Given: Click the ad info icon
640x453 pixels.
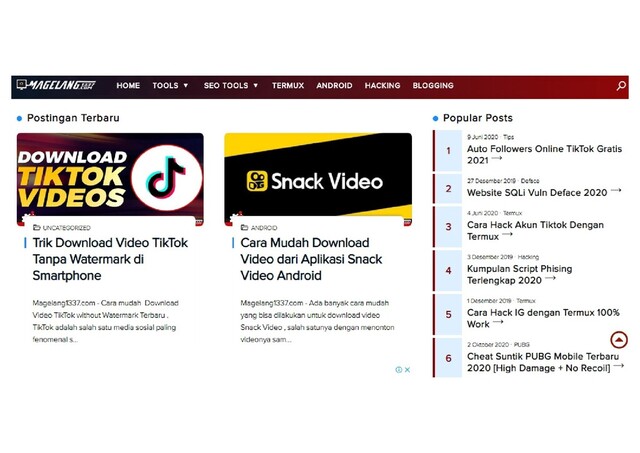Looking at the screenshot, I should click(x=399, y=370).
